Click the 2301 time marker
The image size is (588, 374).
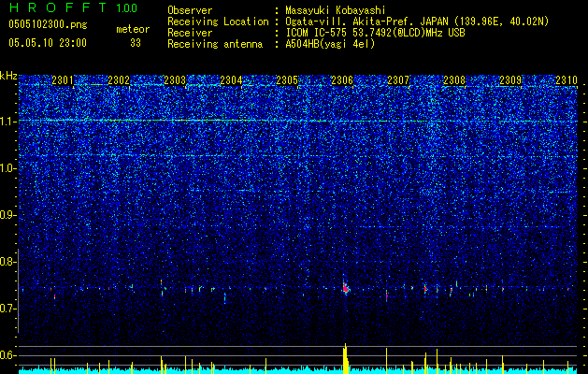click(63, 79)
